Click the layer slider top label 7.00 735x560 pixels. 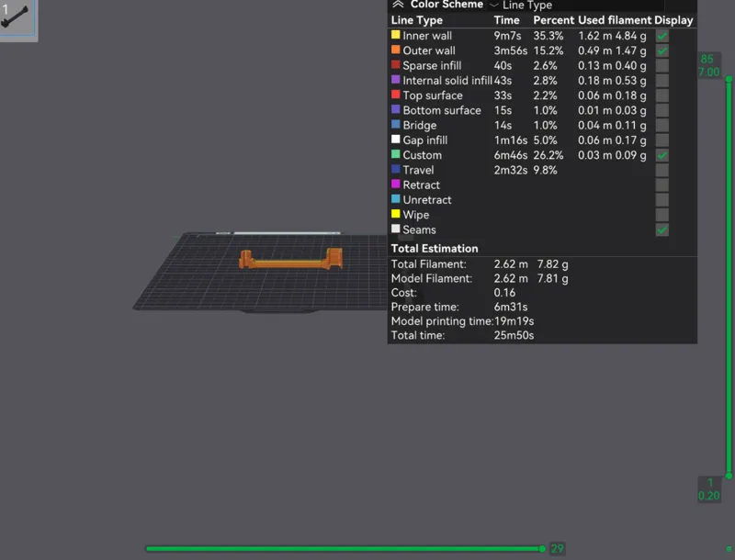point(708,73)
